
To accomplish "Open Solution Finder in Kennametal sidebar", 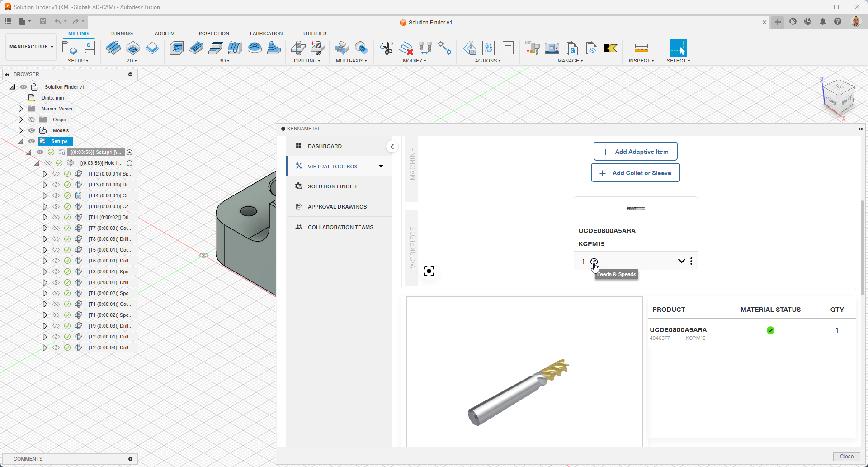I will (x=332, y=186).
